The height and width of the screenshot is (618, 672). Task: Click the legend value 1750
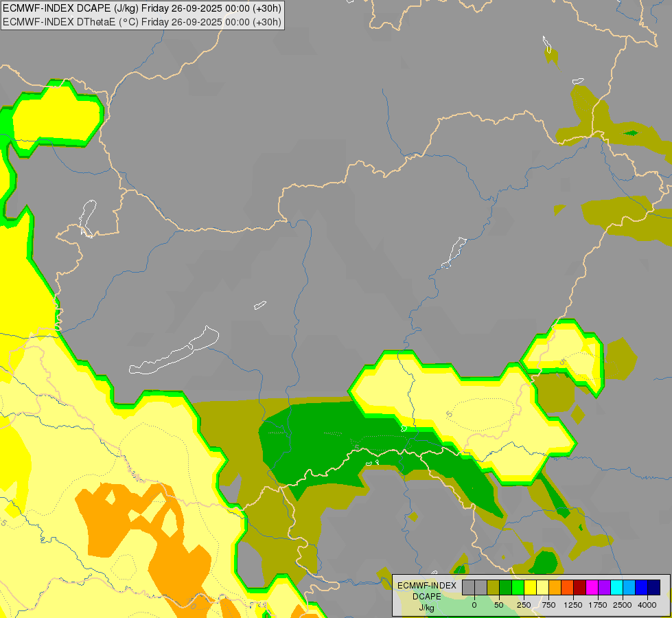598,605
